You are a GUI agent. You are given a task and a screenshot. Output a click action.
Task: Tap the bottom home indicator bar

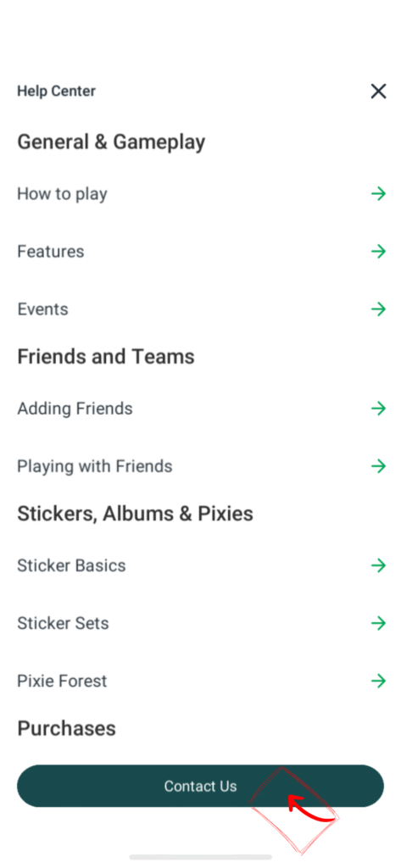(200, 857)
